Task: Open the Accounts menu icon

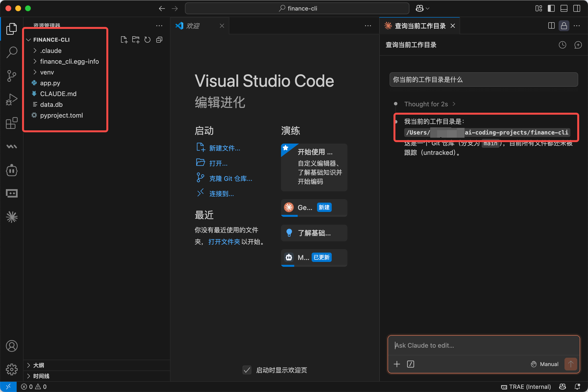Action: point(12,346)
